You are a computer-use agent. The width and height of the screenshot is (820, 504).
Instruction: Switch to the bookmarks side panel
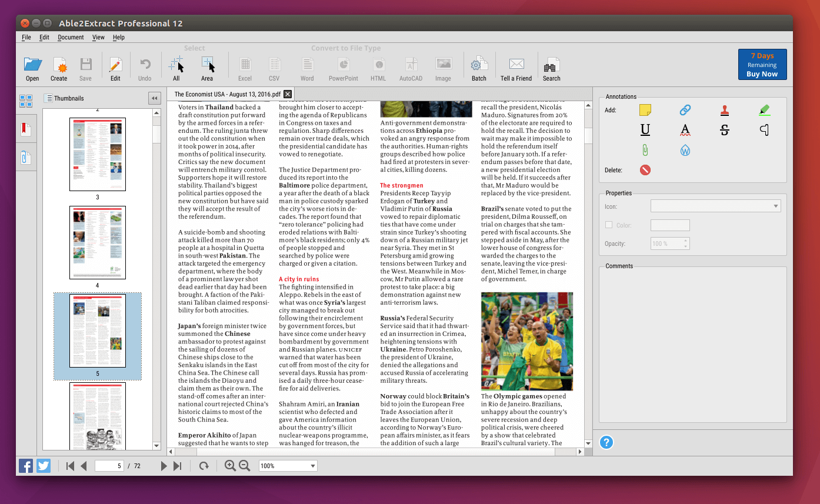[x=26, y=129]
